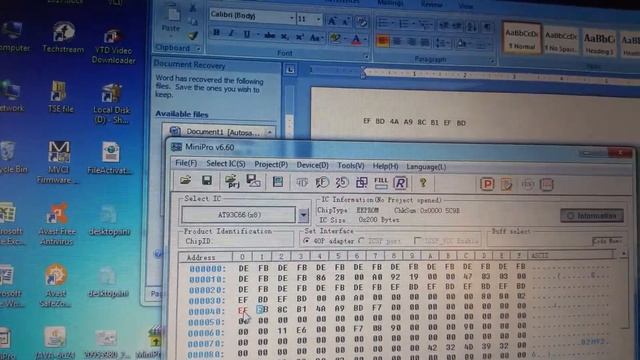Click the Sort icon in Word's Paragraph group
The width and height of the screenshot is (640, 360).
pyautogui.click(x=472, y=27)
